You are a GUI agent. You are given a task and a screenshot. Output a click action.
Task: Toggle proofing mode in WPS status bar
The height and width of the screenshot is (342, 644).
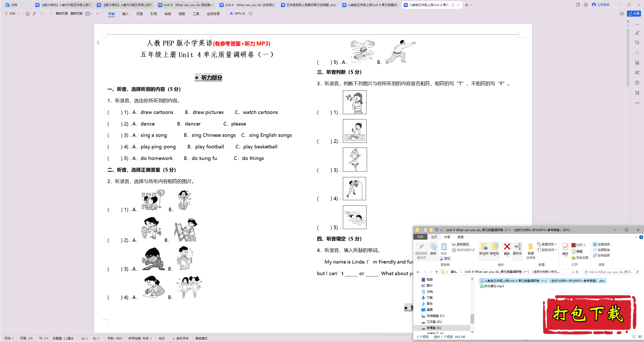pos(162,338)
